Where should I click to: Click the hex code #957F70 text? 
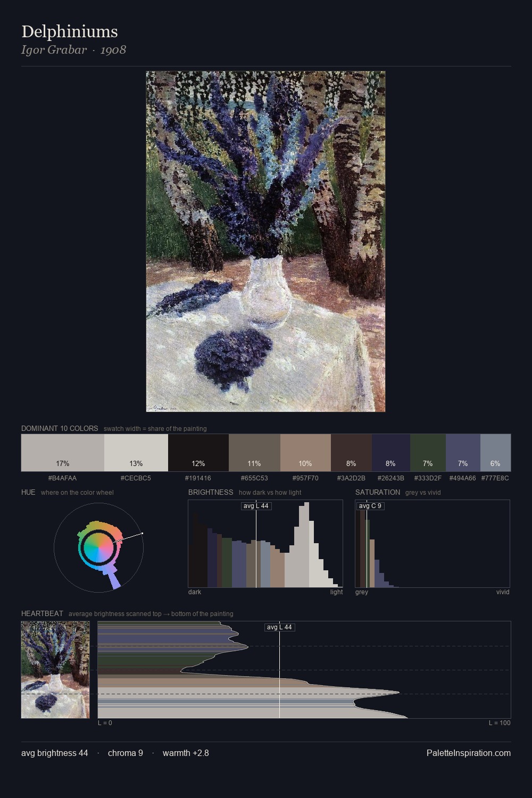click(x=305, y=478)
